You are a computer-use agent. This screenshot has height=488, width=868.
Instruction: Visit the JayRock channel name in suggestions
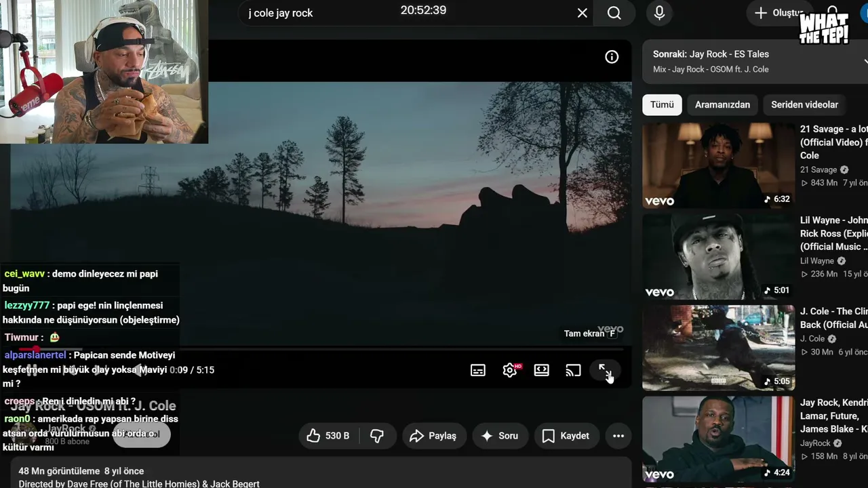click(815, 443)
